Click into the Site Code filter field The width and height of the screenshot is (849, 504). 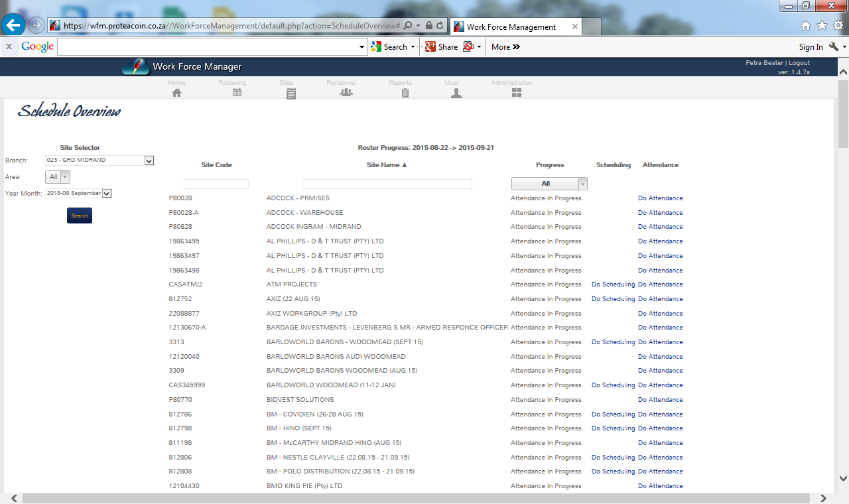click(x=216, y=184)
